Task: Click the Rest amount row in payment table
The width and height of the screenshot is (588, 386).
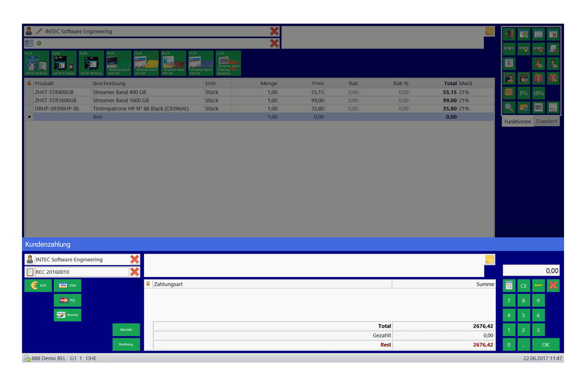Action: point(323,345)
